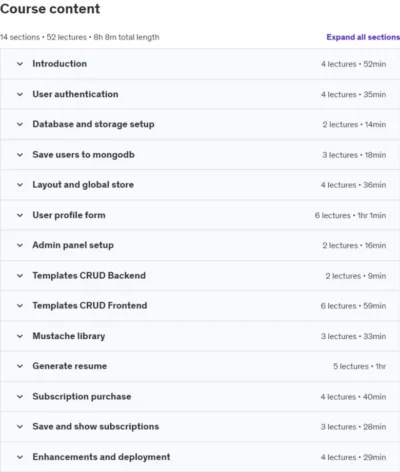Expand the Enhancements and deployment chevron
This screenshot has width=400, height=472.
tap(20, 457)
